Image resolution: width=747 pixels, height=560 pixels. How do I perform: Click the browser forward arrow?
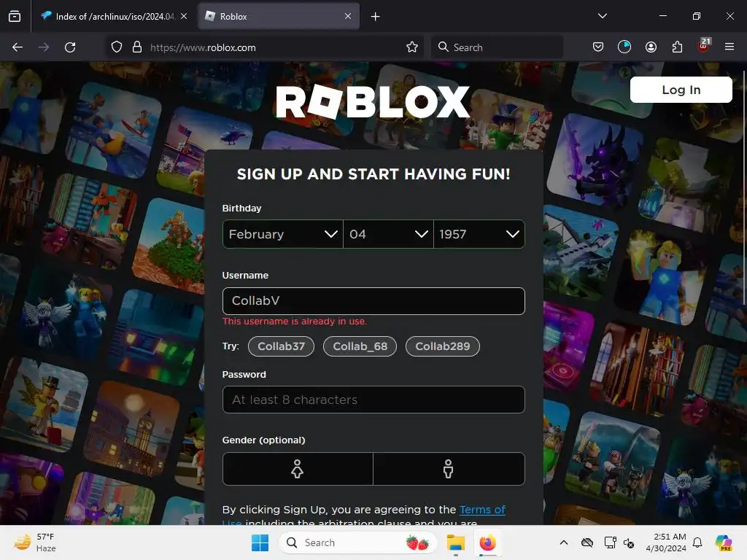tap(44, 47)
